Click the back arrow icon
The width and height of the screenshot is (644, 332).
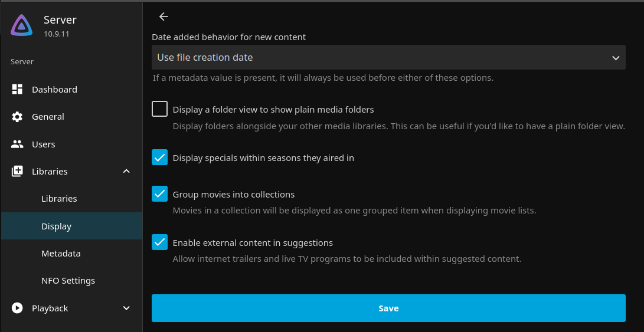[164, 17]
